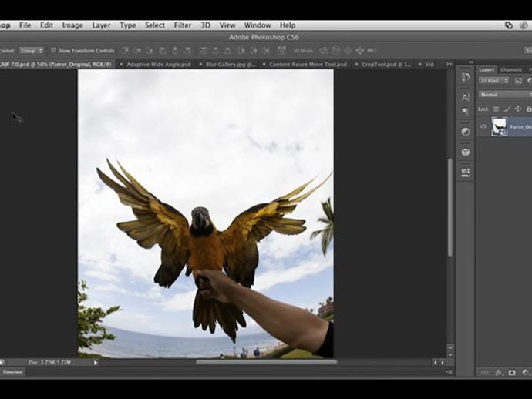The image size is (532, 399).
Task: Open the Window menu
Action: click(258, 25)
